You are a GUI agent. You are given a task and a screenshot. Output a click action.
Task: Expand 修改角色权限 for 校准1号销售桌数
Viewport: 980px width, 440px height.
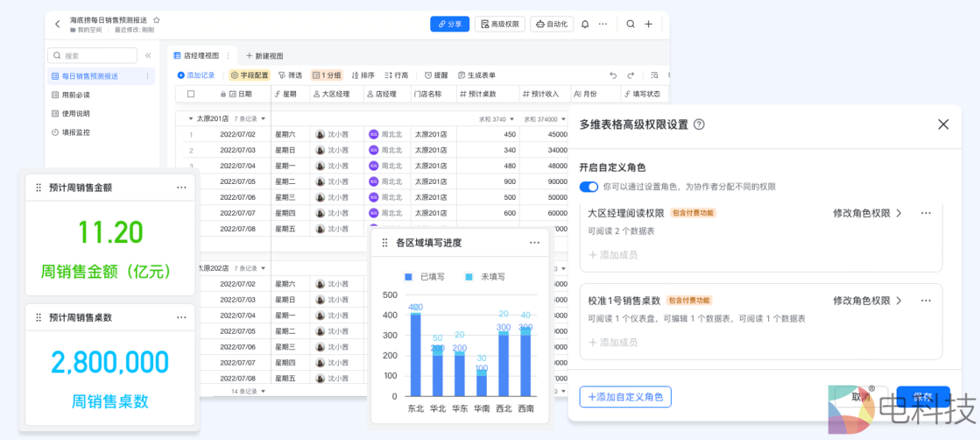click(x=866, y=301)
